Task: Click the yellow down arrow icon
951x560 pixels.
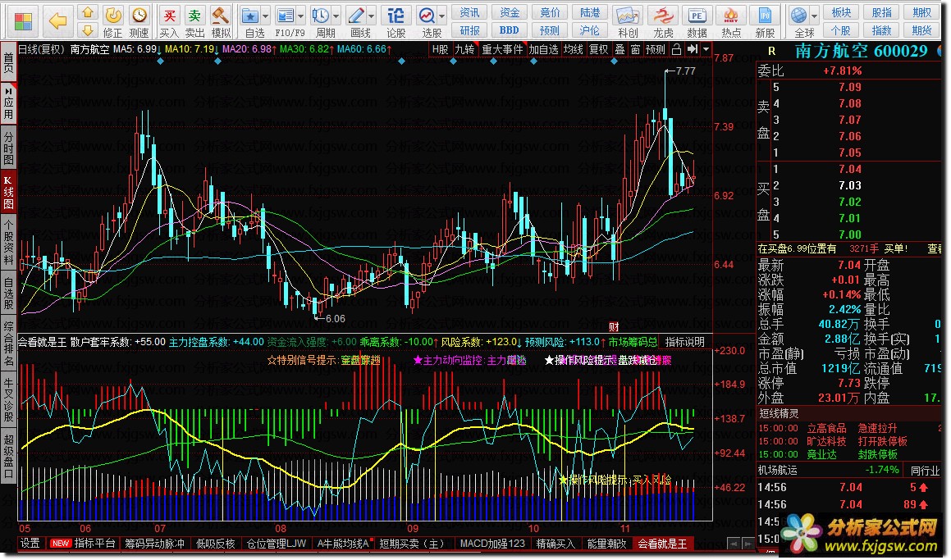Action: [88, 30]
